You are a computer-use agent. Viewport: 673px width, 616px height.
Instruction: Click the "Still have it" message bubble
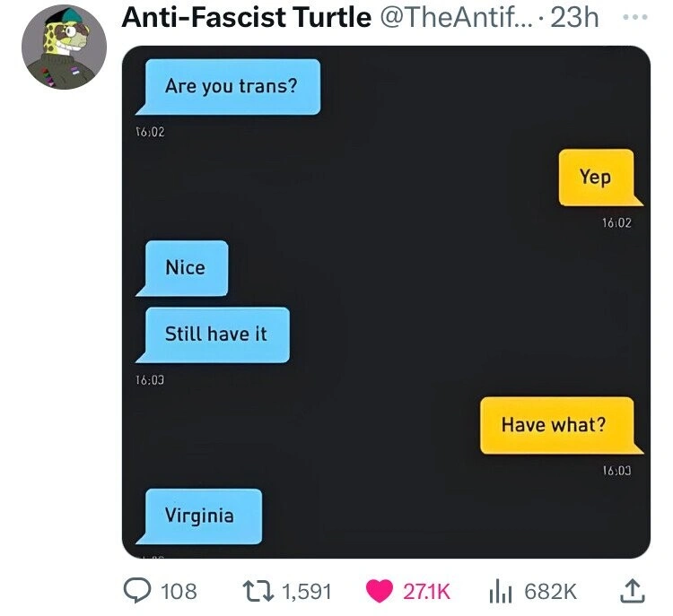pyautogui.click(x=216, y=334)
